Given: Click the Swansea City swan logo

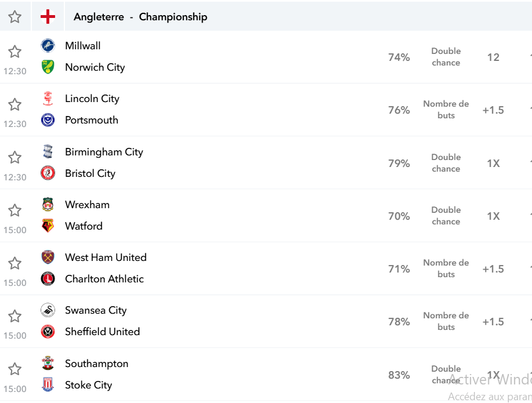Looking at the screenshot, I should 48,310.
